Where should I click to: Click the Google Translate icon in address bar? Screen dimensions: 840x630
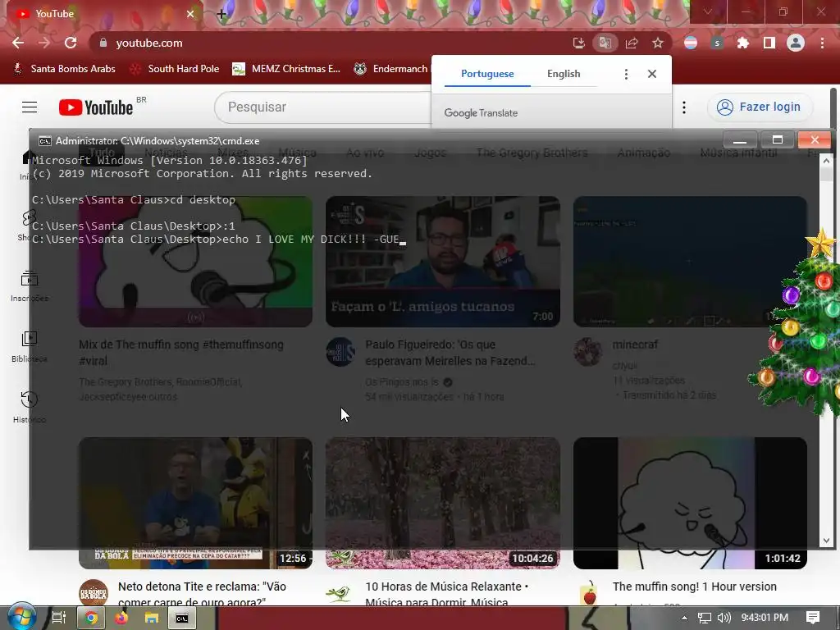(605, 43)
